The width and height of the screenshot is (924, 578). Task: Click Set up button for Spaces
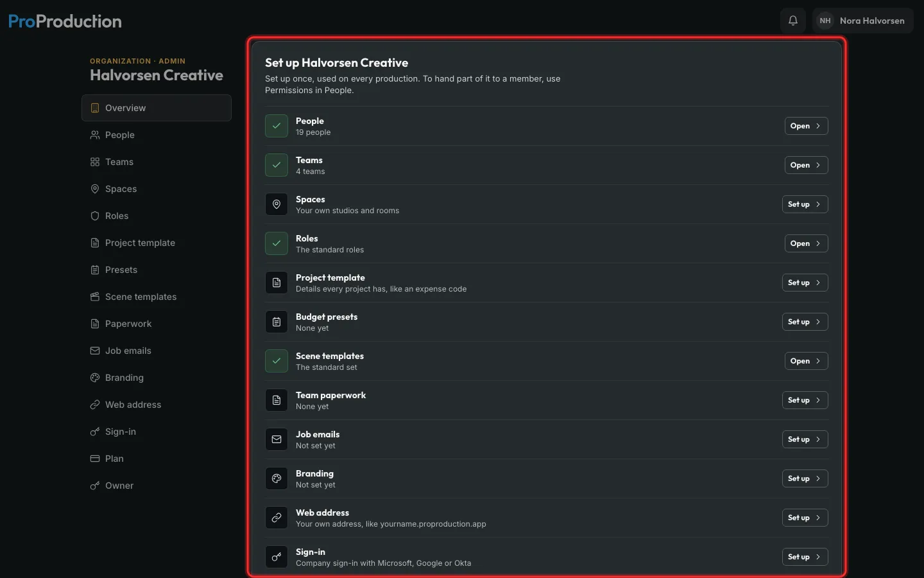[805, 204]
